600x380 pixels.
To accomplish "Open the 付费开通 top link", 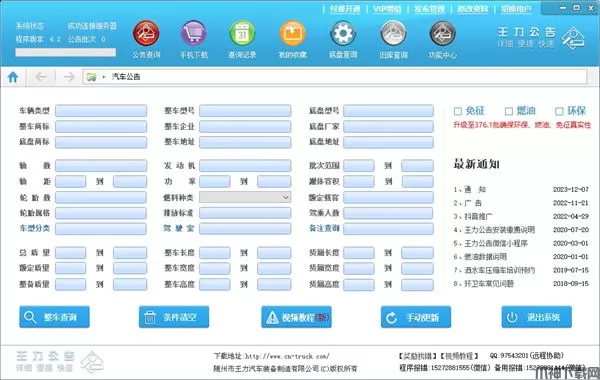I will click(x=345, y=9).
